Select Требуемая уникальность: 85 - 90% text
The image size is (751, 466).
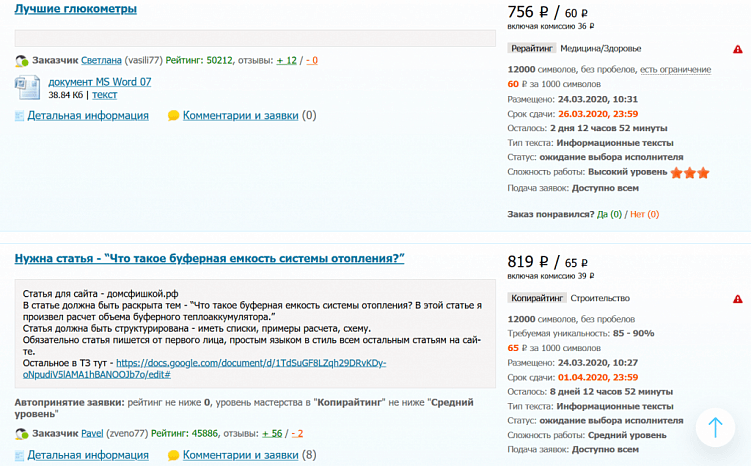pyautogui.click(x=581, y=333)
